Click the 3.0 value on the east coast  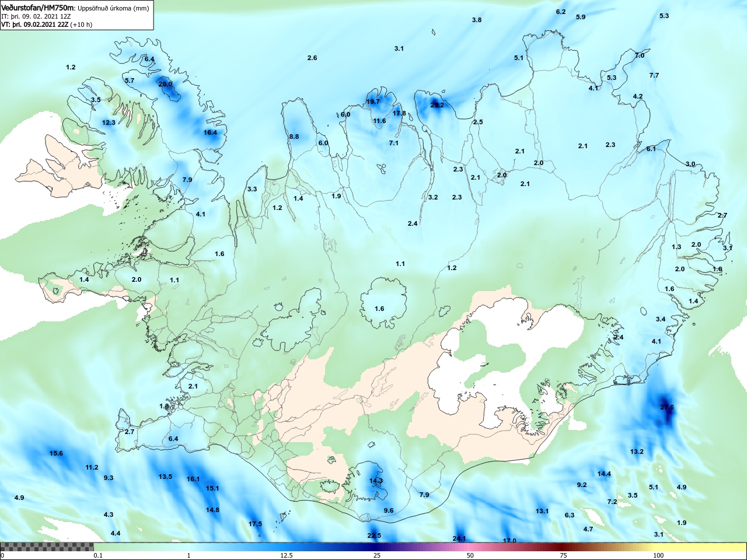(690, 164)
